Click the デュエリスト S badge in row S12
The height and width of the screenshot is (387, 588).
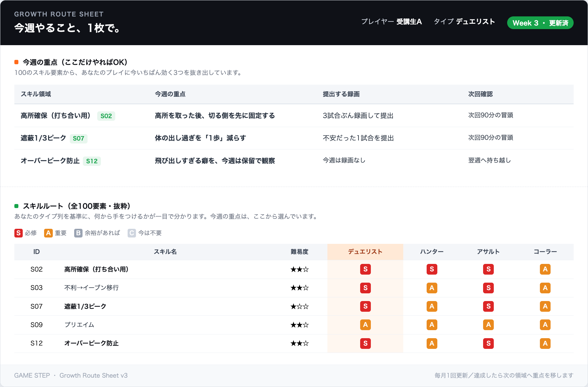point(365,344)
